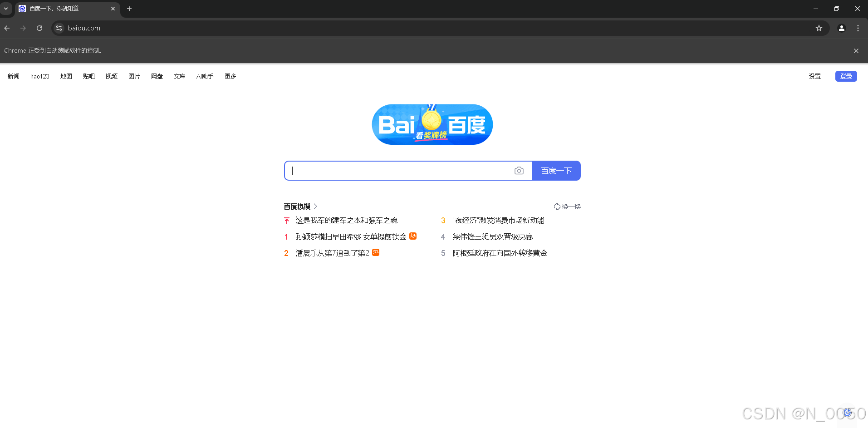
Task: Open the 网盘 navigation link
Action: tap(157, 76)
